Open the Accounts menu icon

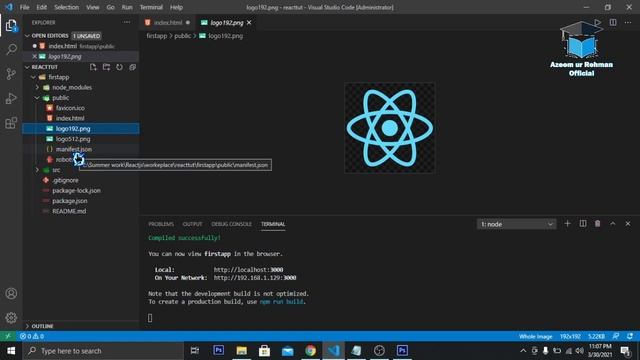[x=11, y=293]
